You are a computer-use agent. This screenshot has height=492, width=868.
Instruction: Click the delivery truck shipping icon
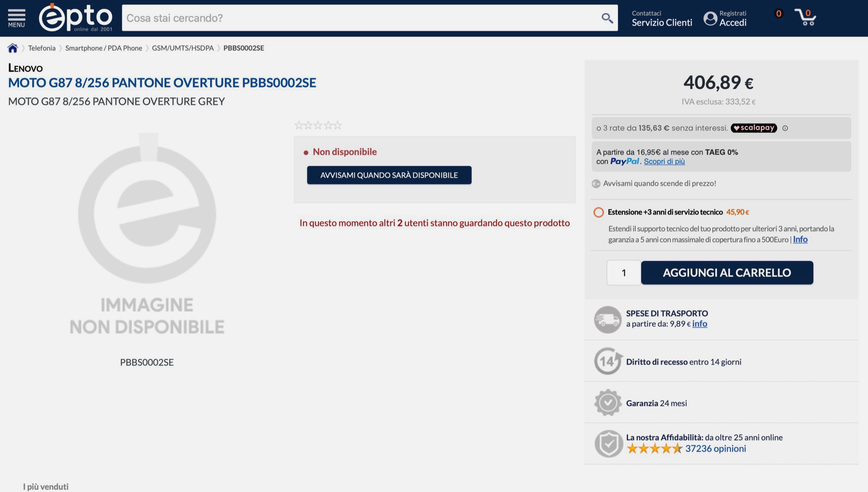(608, 320)
